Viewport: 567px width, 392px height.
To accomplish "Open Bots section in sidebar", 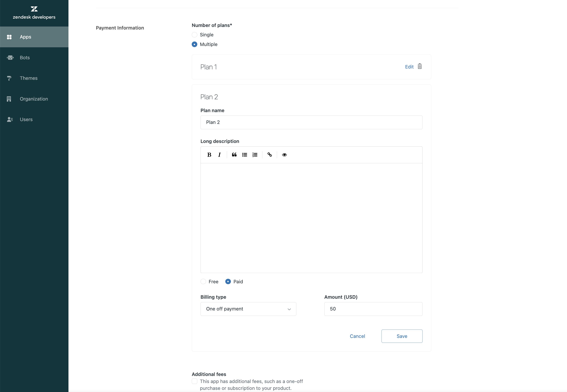I will click(x=34, y=58).
